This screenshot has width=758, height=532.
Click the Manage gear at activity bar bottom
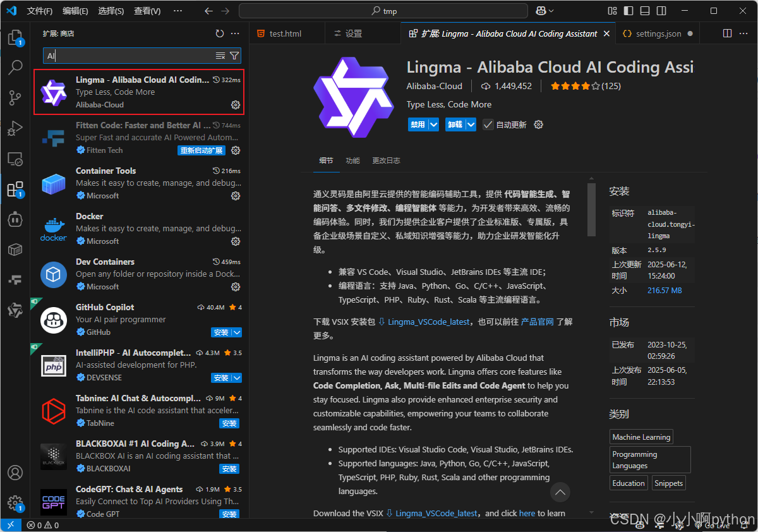15,503
